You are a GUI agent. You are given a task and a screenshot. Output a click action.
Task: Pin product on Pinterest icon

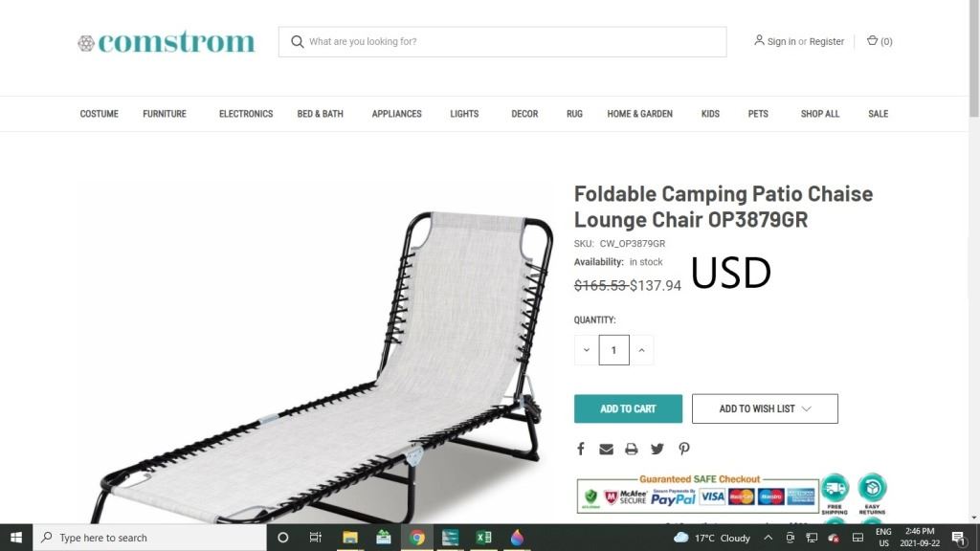pyautogui.click(x=684, y=449)
